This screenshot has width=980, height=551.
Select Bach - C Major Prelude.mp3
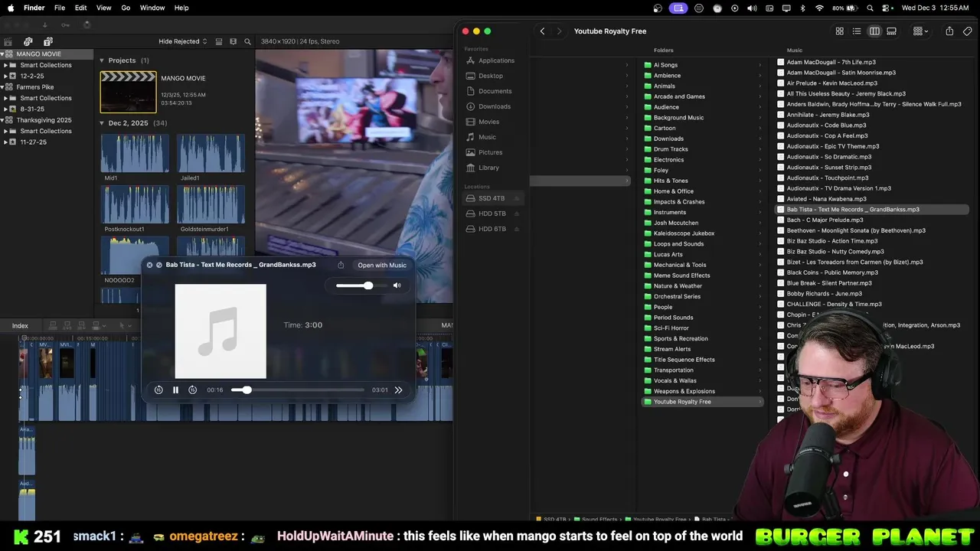click(825, 220)
